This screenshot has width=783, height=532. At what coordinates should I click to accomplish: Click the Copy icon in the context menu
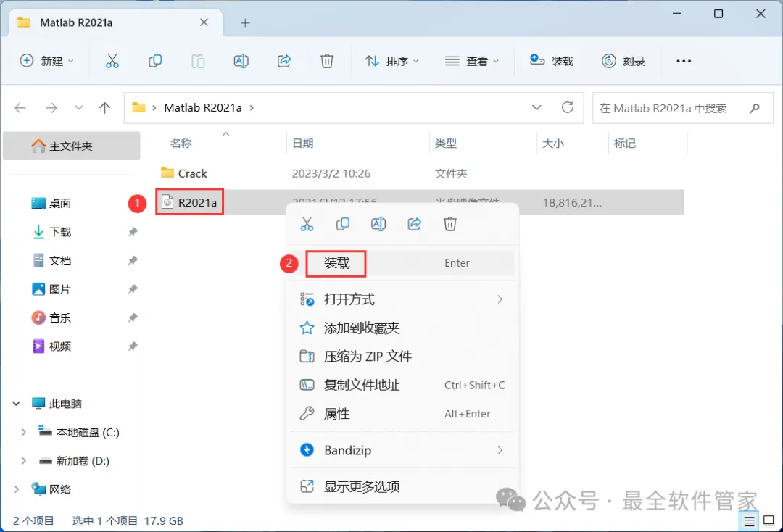(x=342, y=224)
